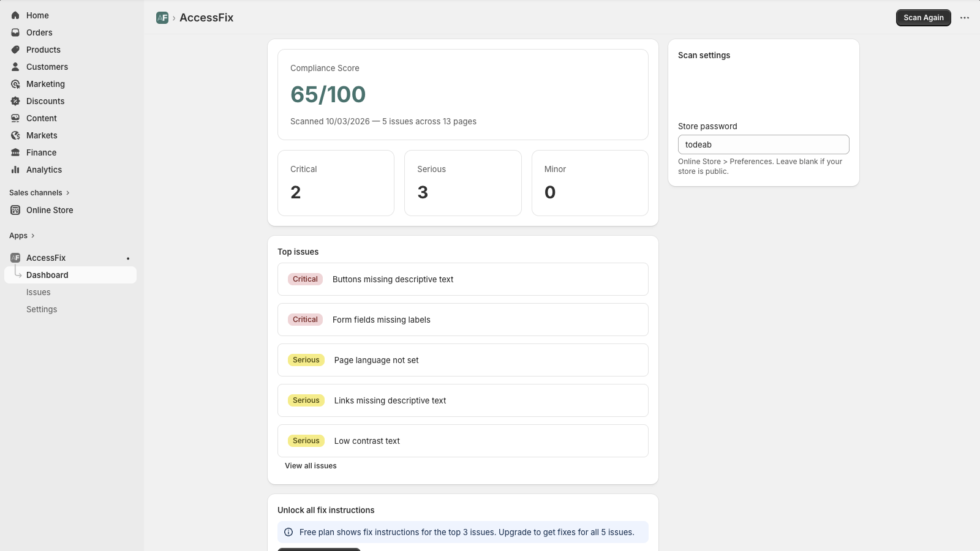980x551 pixels.
Task: Click inside the Store password field
Action: 763,144
